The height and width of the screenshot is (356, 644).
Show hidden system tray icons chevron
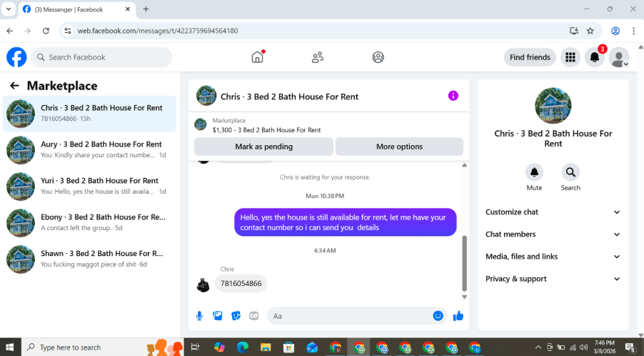538,347
